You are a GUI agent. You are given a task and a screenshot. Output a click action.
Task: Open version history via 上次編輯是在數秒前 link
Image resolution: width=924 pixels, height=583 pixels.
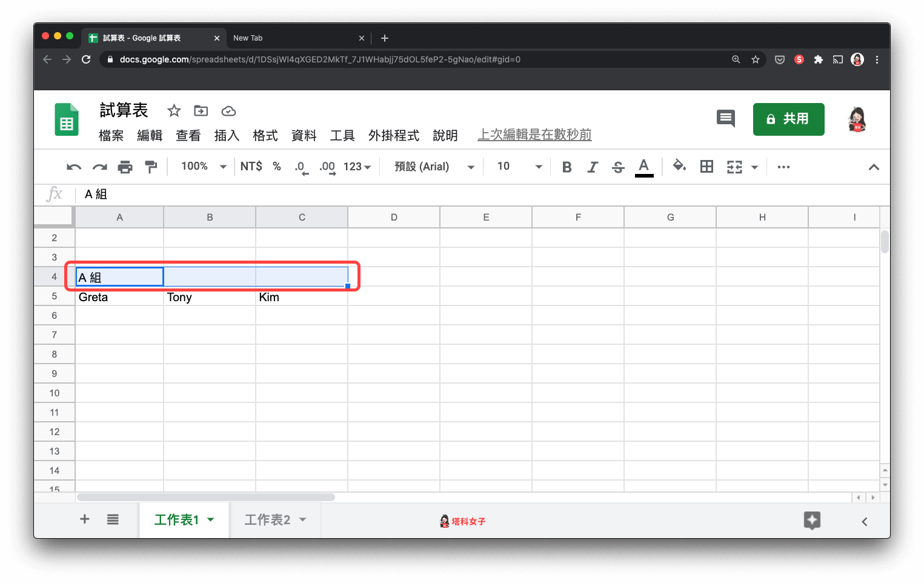534,135
